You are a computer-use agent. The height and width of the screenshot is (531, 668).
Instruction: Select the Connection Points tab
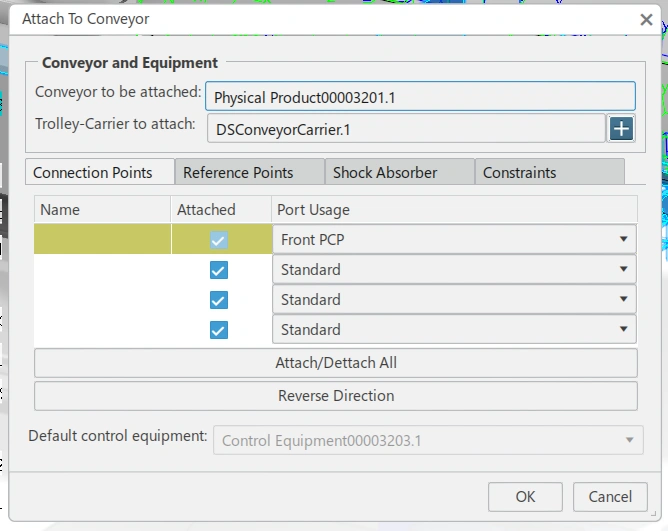pyautogui.click(x=99, y=172)
